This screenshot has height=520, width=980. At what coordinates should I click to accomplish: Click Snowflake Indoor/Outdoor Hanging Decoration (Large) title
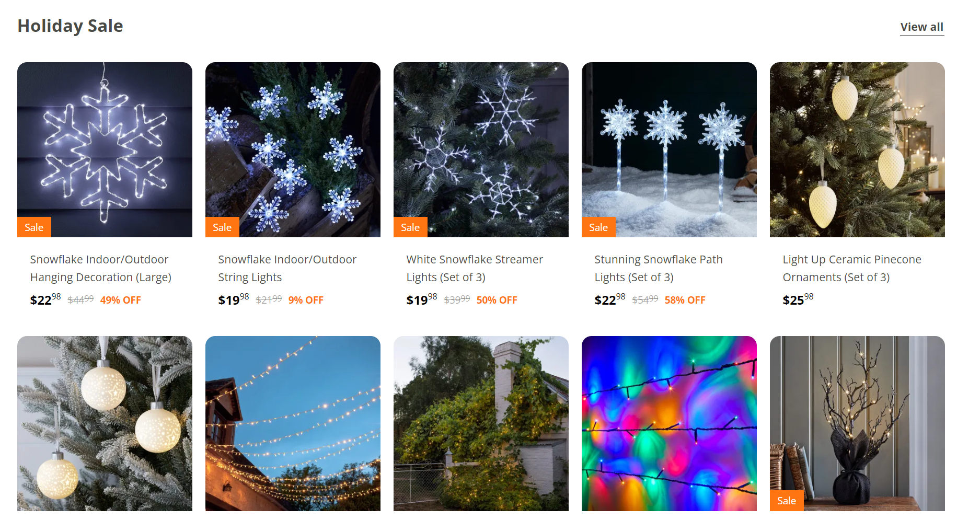point(101,268)
